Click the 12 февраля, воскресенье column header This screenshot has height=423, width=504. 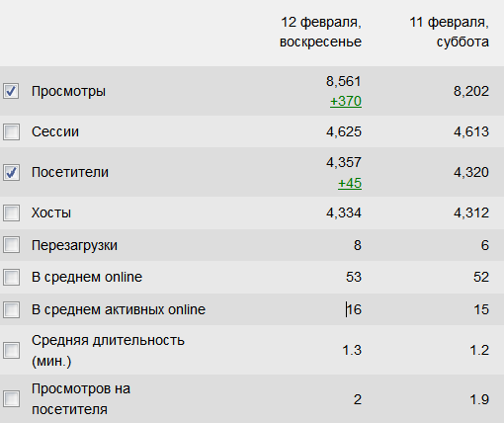(x=320, y=32)
